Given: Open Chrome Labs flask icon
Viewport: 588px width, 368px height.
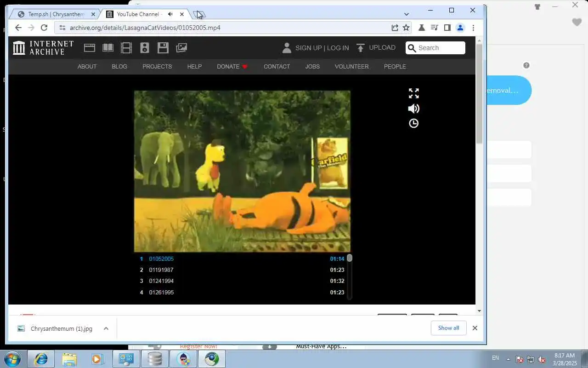Looking at the screenshot, I should pyautogui.click(x=422, y=28).
